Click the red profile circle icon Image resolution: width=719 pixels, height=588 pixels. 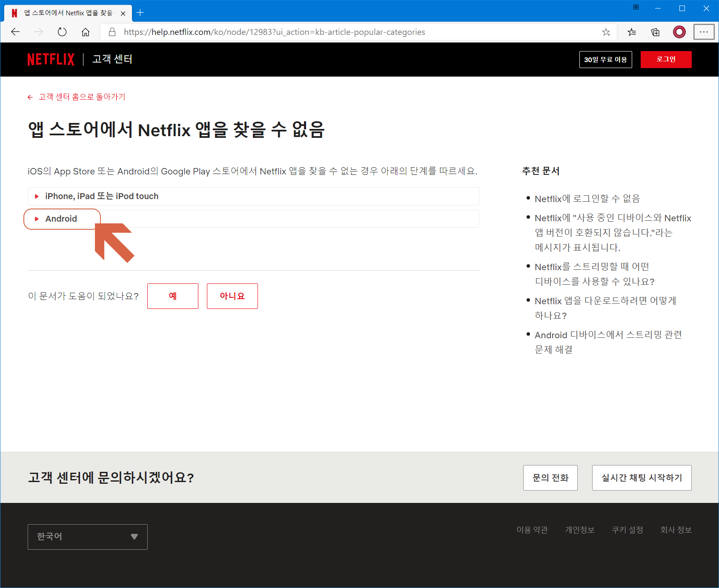pos(679,32)
